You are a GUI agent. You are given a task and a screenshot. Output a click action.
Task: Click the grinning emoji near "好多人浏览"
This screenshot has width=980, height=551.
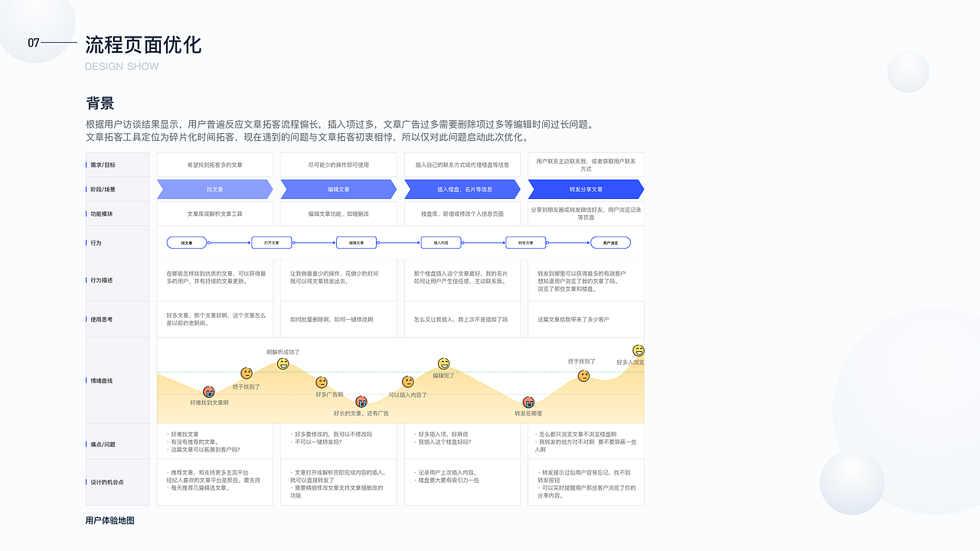coord(639,352)
